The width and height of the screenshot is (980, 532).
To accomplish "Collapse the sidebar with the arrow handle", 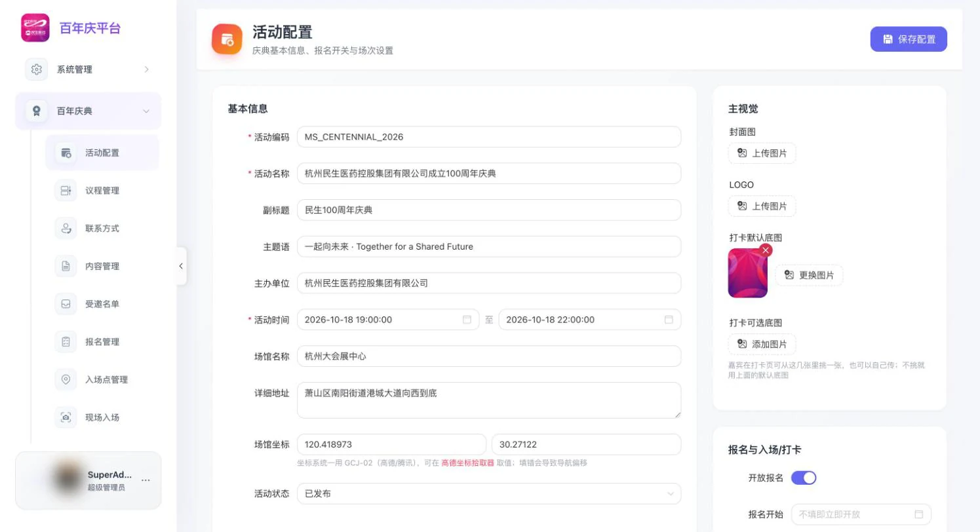I will [181, 266].
